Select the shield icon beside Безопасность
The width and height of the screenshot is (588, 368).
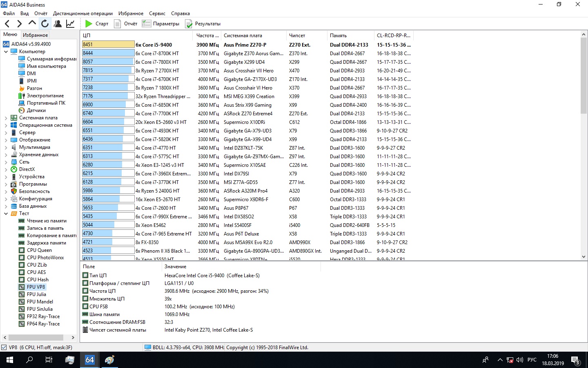pyautogui.click(x=14, y=191)
